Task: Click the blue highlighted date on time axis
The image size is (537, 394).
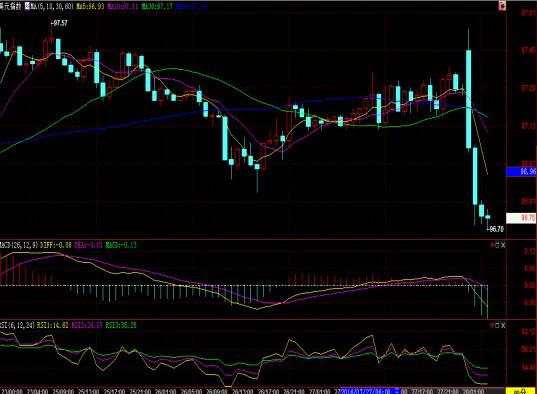Action: 370,391
